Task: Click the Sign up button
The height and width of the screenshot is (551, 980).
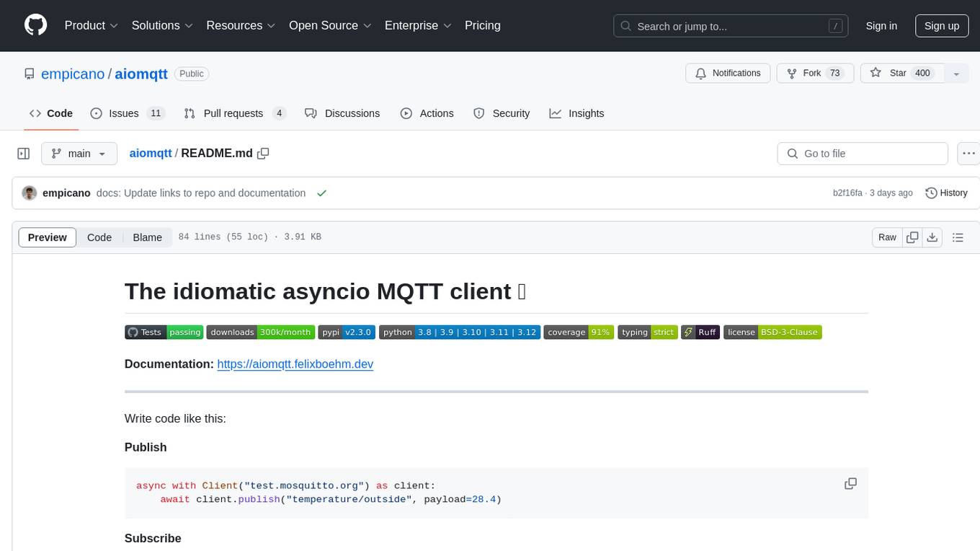Action: 942,26
